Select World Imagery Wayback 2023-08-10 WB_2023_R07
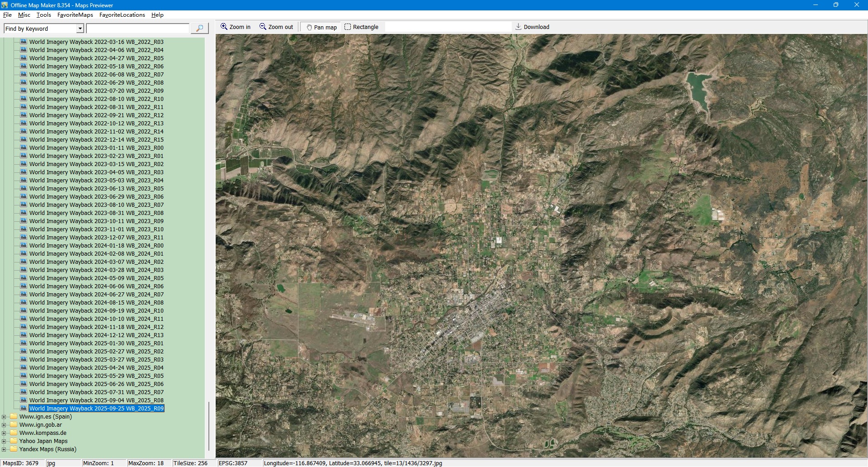This screenshot has width=868, height=467. tap(96, 205)
